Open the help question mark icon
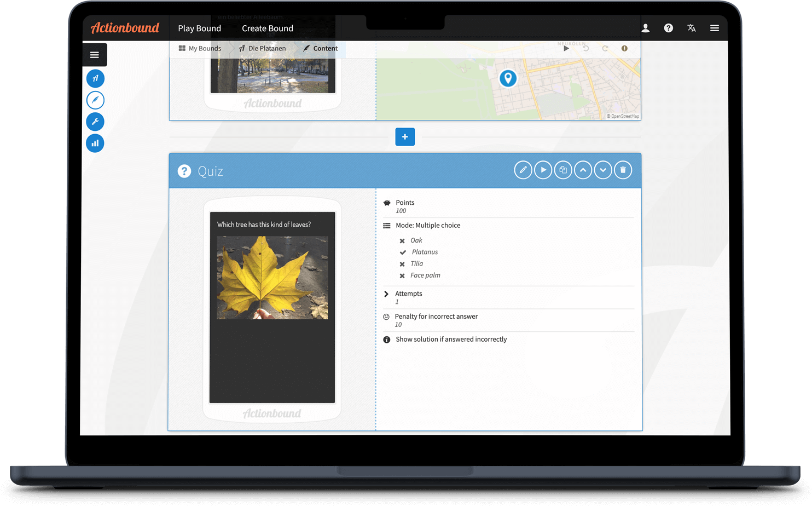This screenshot has width=812, height=506. (668, 28)
